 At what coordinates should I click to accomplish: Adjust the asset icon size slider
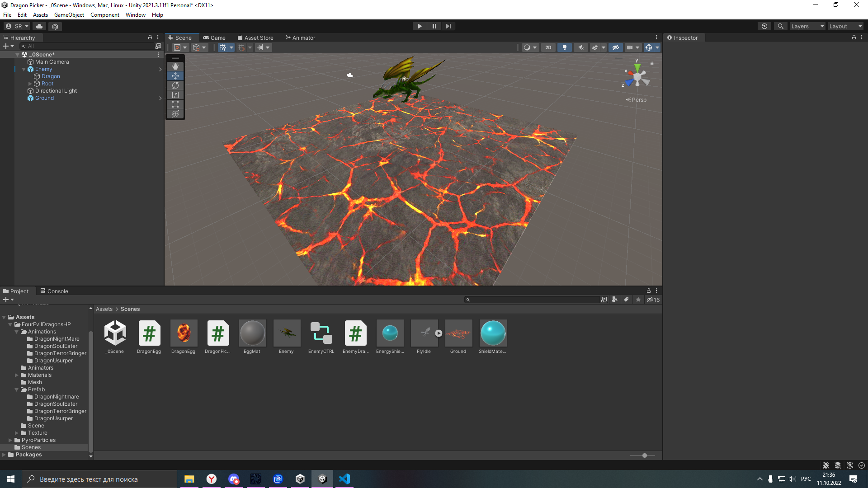[x=644, y=455]
